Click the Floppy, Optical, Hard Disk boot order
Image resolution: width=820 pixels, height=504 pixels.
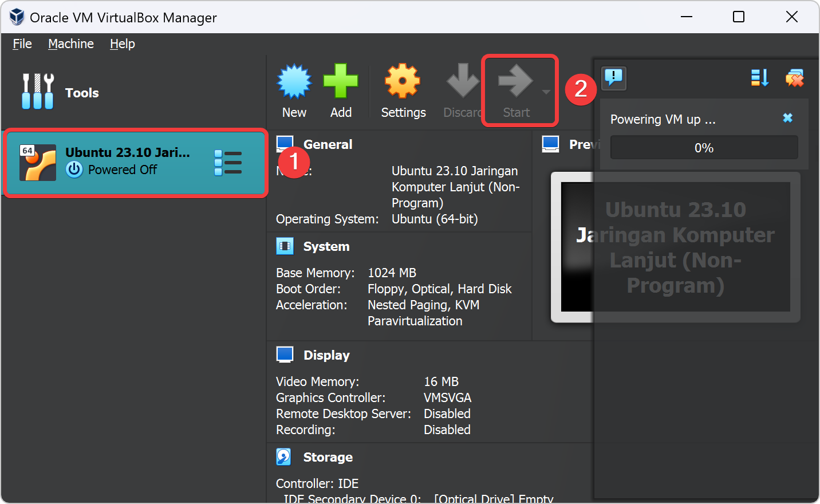(440, 289)
